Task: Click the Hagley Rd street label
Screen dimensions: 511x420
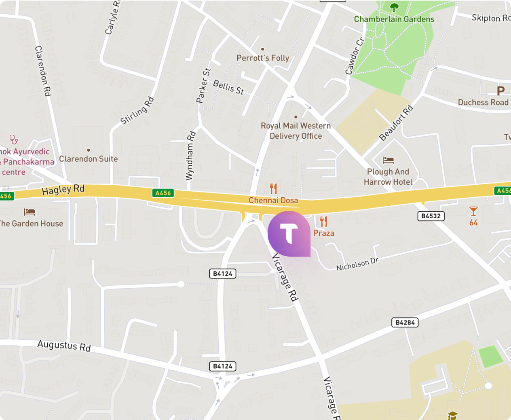Action: (x=63, y=190)
